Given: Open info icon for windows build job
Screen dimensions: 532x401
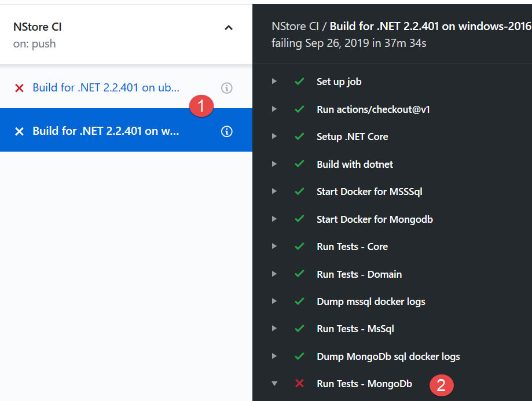Looking at the screenshot, I should (x=227, y=131).
